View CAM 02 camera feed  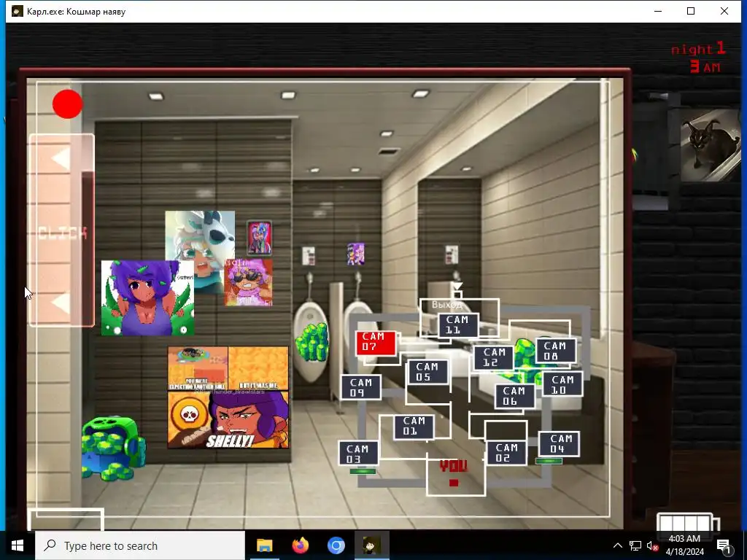click(x=507, y=453)
